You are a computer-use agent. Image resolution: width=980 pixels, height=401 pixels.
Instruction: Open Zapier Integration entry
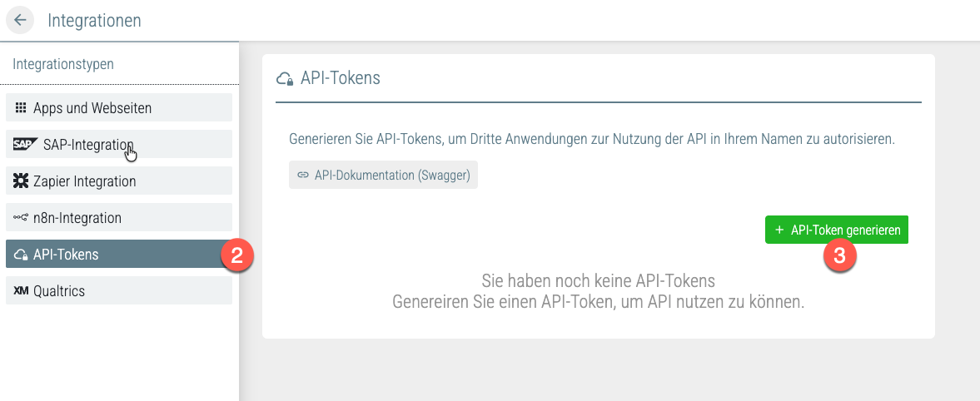point(119,181)
